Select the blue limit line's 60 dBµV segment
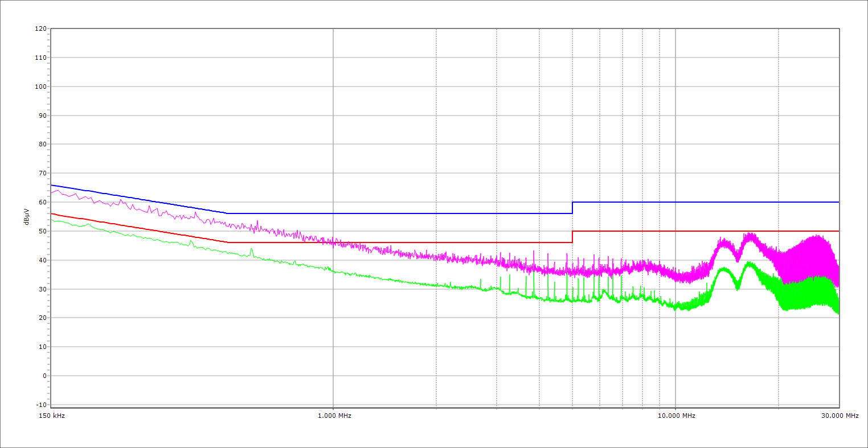 (706, 202)
